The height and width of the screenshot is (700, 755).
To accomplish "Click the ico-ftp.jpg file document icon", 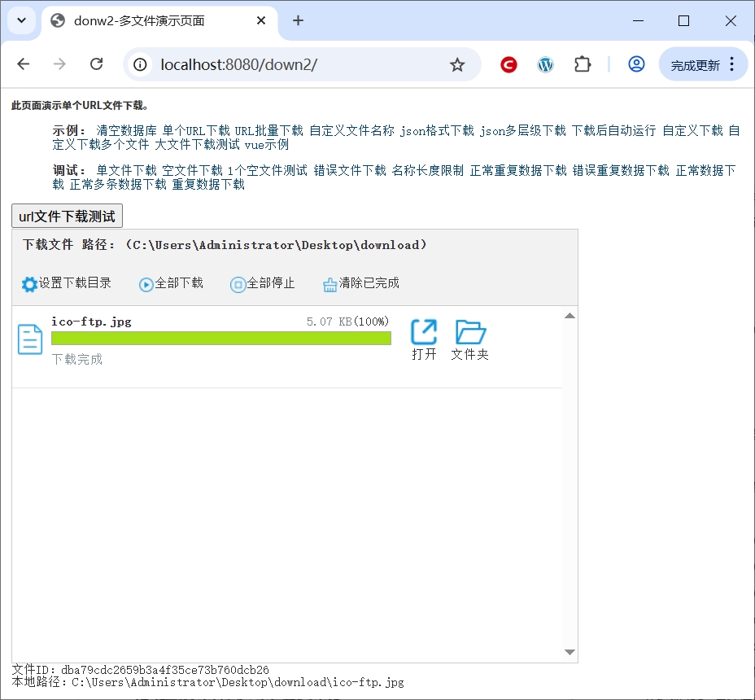I will (30, 339).
